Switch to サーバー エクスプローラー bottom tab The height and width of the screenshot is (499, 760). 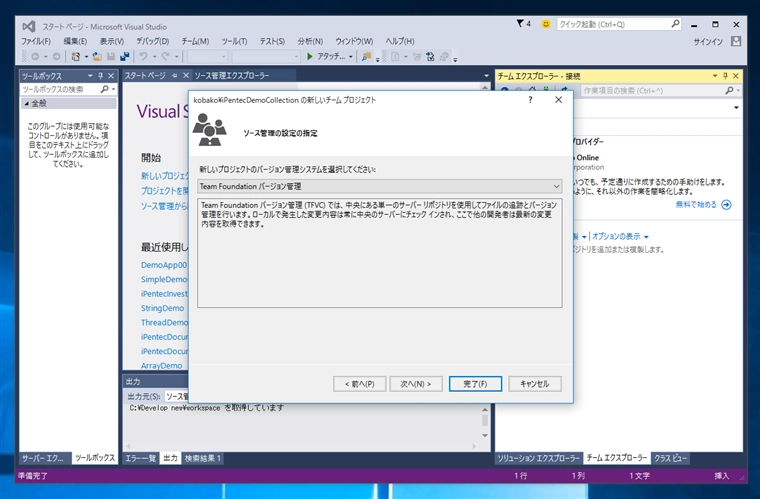coord(43,458)
